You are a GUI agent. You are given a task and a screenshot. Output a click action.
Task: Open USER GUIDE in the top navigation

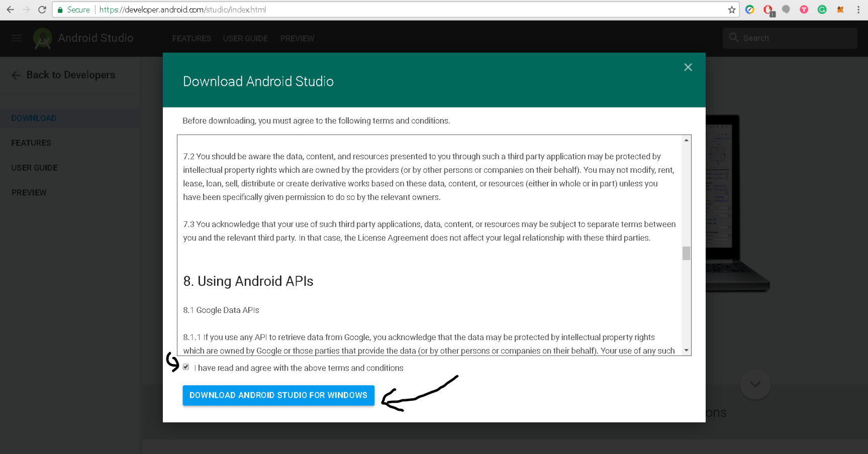(x=245, y=39)
